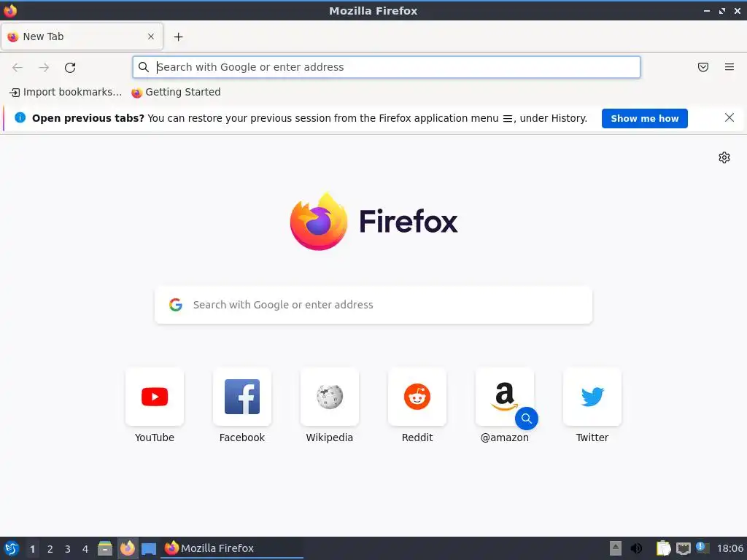The height and width of the screenshot is (560, 747).
Task: Click the Show me how button
Action: tap(644, 119)
